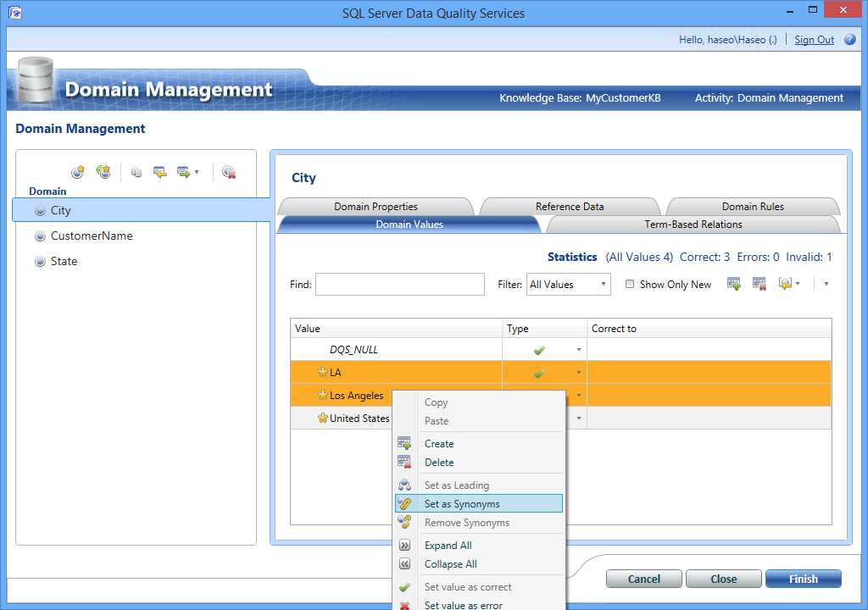Choose Paste in the context menu
This screenshot has height=610, width=868.
[x=479, y=421]
